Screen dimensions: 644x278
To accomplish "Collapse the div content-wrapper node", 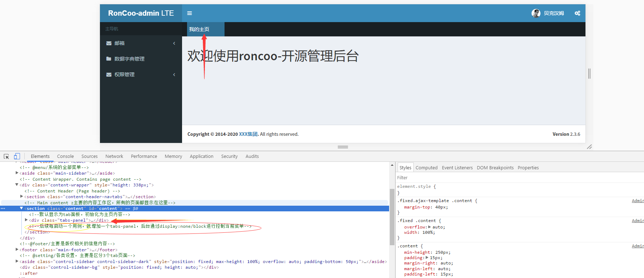I will tap(17, 185).
